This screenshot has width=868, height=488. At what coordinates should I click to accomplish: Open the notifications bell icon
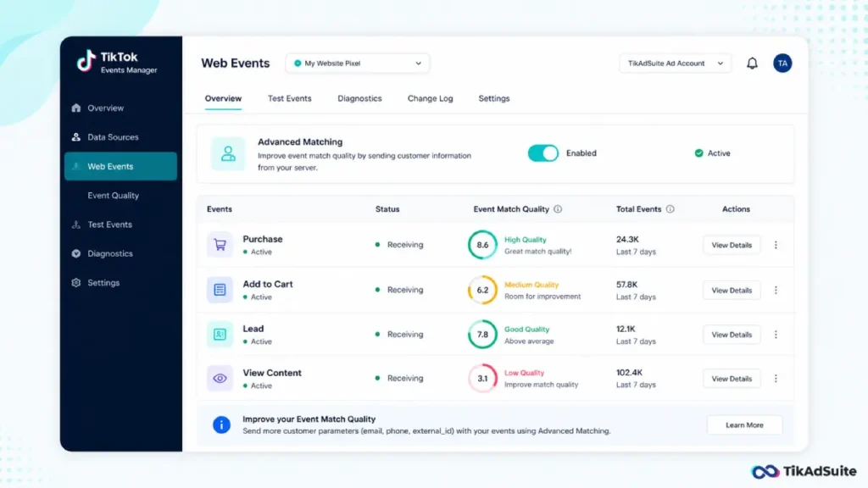[x=752, y=63]
